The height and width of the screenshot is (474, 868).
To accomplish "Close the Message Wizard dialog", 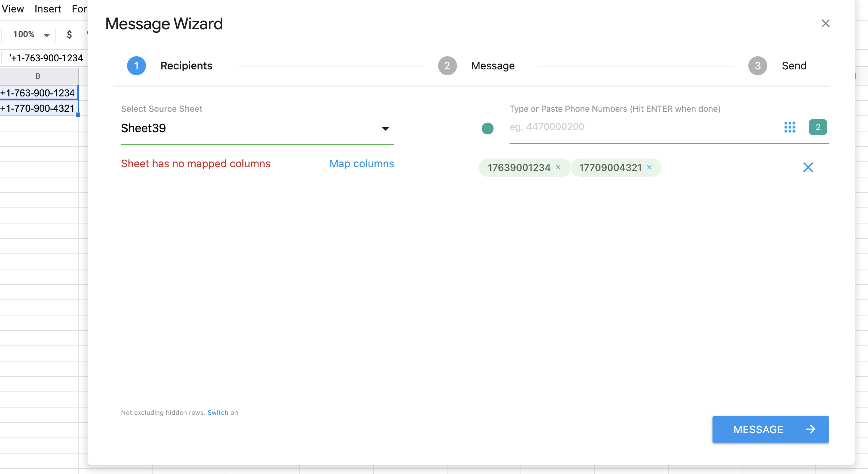I will pos(825,23).
